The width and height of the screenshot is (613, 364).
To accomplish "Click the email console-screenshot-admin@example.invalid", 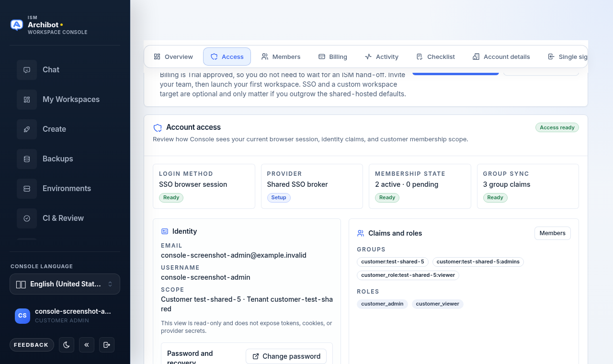I will click(234, 255).
